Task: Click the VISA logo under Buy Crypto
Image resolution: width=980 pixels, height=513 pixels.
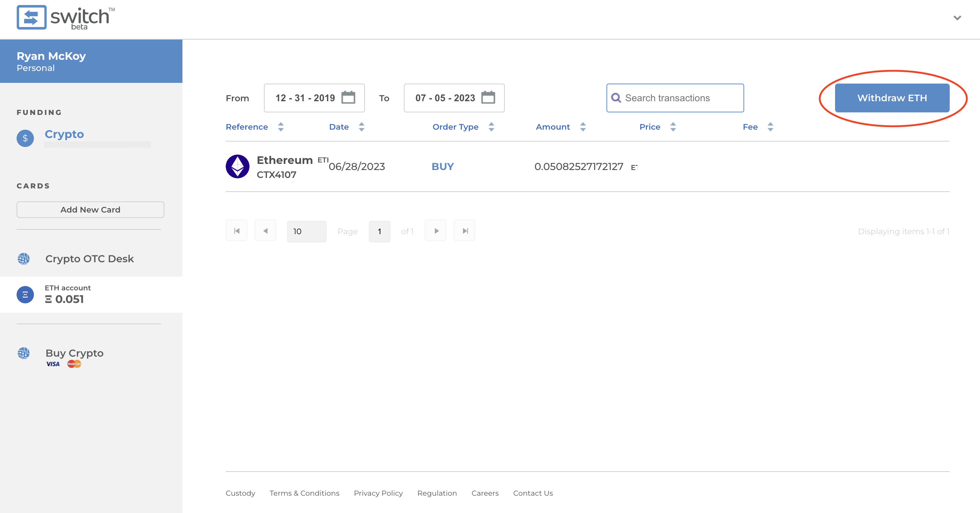Action: coord(53,364)
